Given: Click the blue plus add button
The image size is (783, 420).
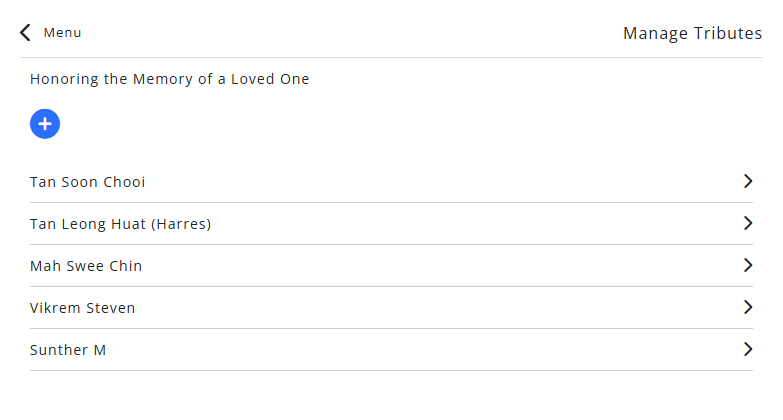Looking at the screenshot, I should [45, 124].
